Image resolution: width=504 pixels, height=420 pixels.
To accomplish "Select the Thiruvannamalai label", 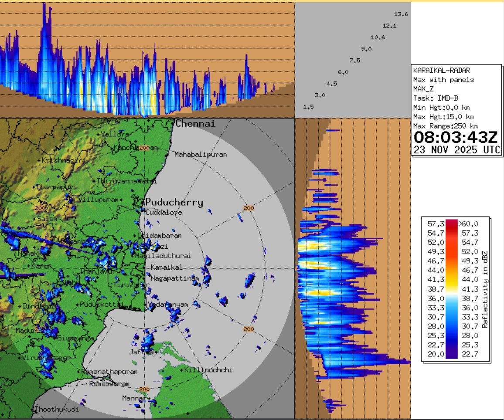I will click(x=126, y=181).
